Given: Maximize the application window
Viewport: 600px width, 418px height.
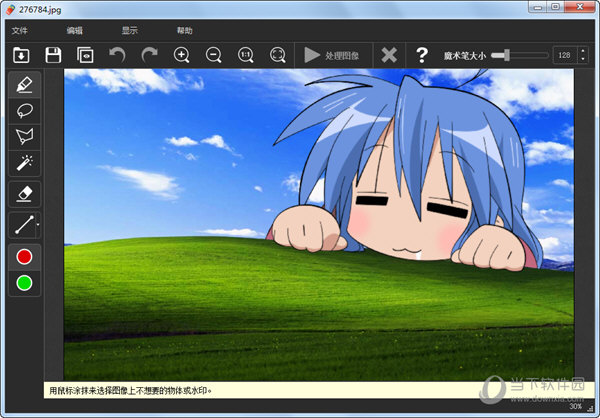Looking at the screenshot, I should click(x=556, y=7).
